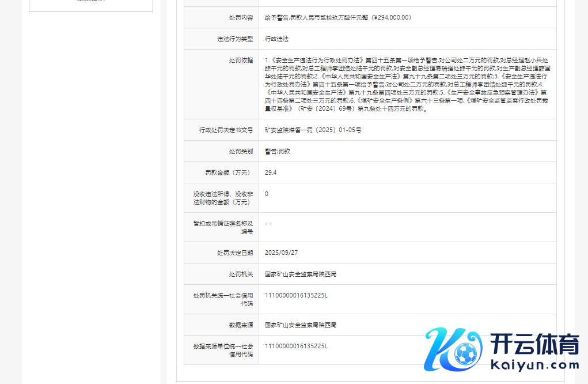
Task: Click the 行政处罚决定书文号 label
Action: tap(226, 130)
